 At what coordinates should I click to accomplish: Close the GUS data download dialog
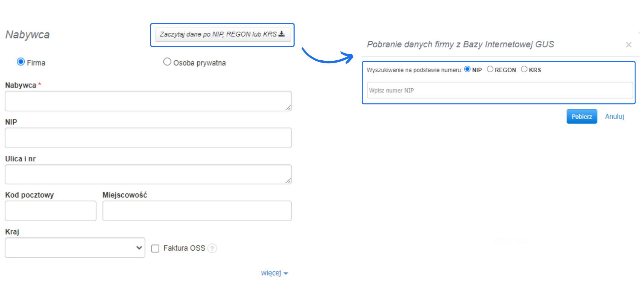click(x=629, y=45)
